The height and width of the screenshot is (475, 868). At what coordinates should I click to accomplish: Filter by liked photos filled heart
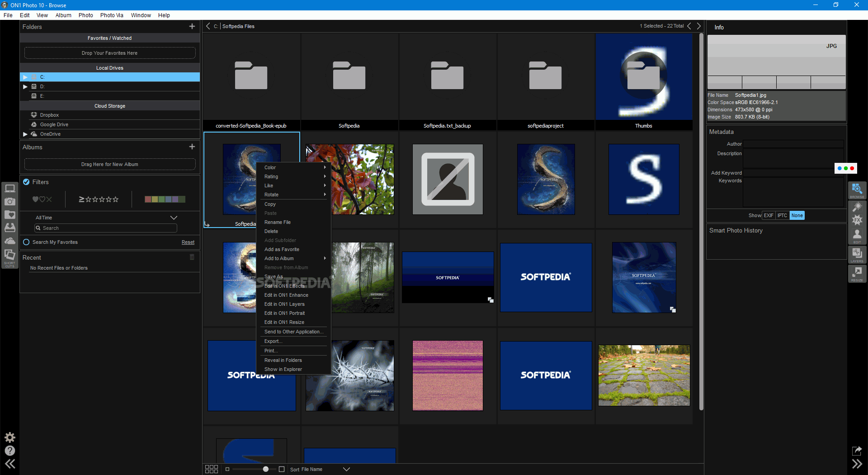35,199
